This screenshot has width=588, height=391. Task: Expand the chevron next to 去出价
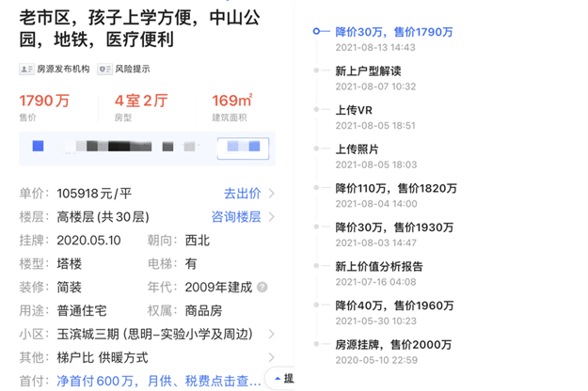(272, 194)
